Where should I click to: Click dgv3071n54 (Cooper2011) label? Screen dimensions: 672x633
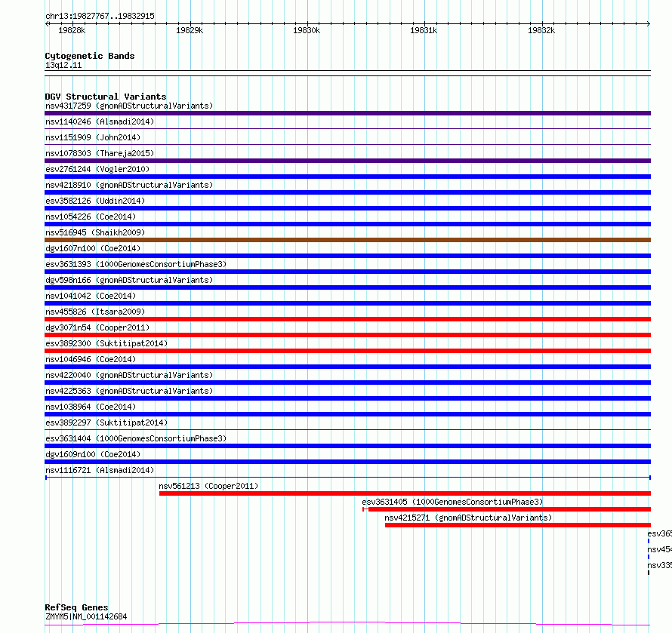tap(97, 327)
